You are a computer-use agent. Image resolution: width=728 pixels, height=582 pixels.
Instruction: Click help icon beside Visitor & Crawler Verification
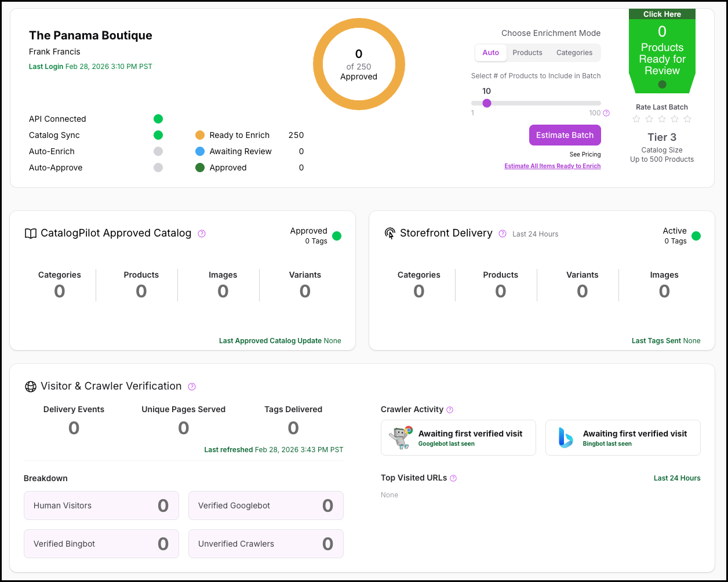pos(192,387)
